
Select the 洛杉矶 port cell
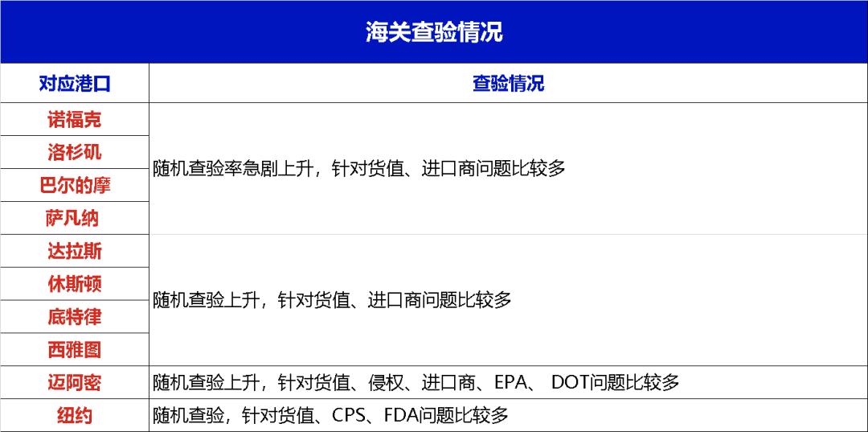coord(74,153)
